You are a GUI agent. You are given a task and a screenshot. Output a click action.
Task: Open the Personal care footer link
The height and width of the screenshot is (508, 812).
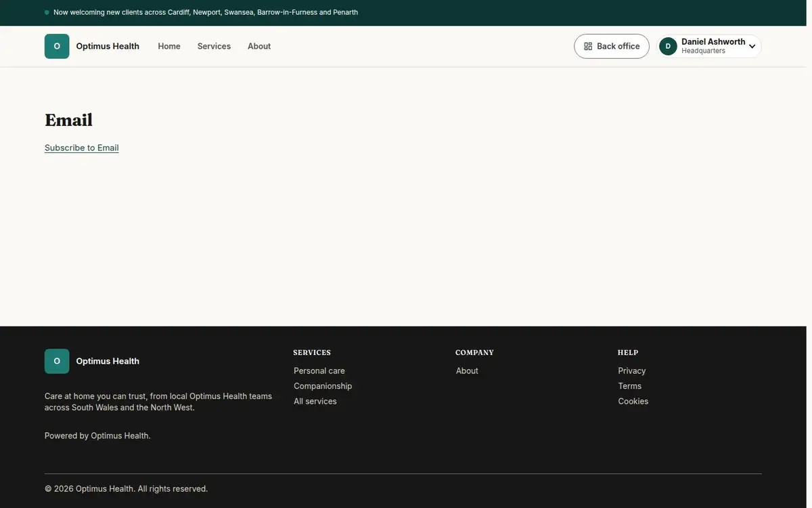pyautogui.click(x=319, y=371)
